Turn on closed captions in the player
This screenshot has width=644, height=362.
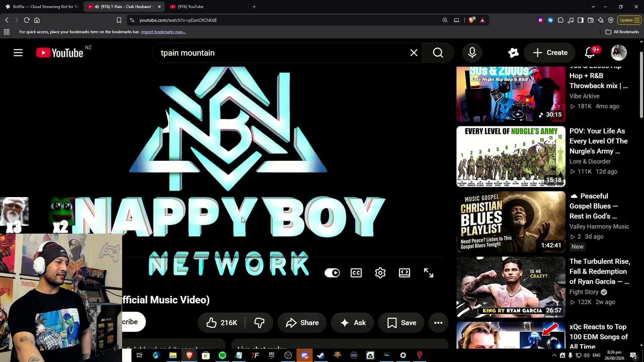click(x=356, y=273)
